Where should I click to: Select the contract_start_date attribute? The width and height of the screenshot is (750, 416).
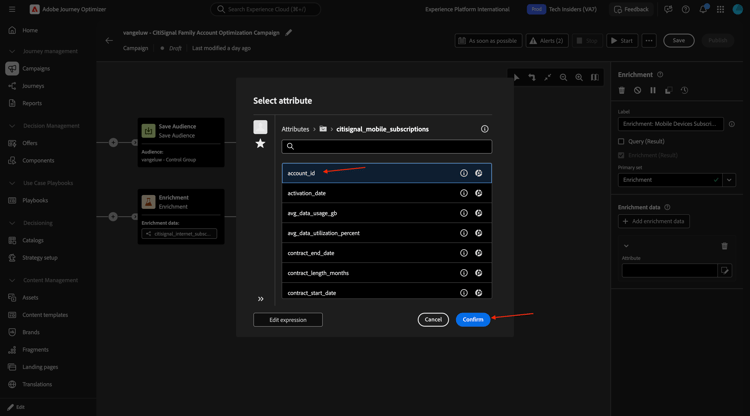coord(386,291)
